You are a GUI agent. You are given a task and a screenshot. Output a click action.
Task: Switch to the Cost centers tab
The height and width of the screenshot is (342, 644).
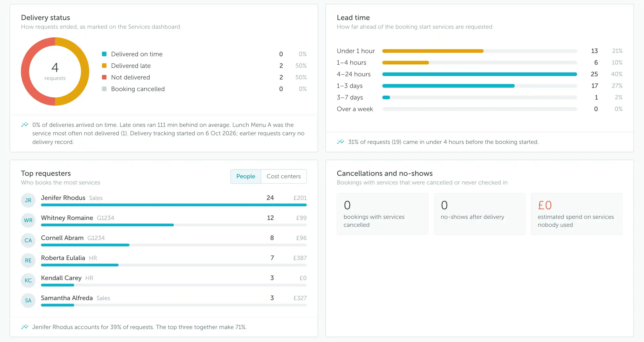pos(284,176)
